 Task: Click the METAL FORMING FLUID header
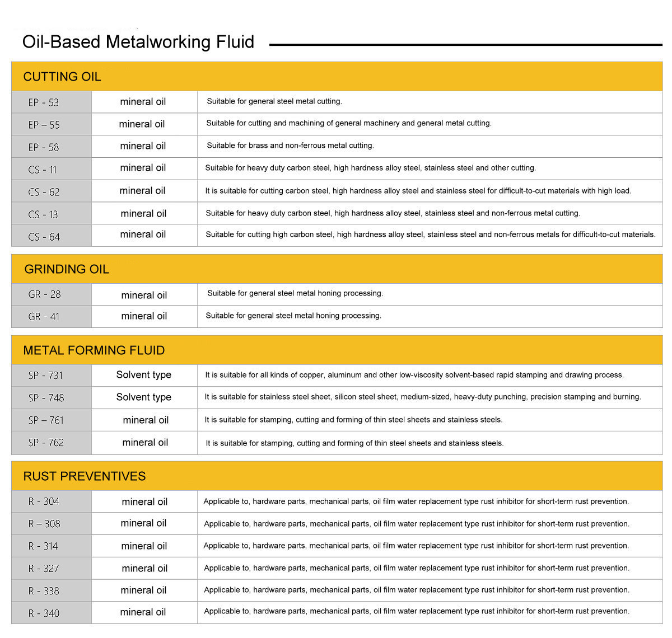(x=94, y=350)
